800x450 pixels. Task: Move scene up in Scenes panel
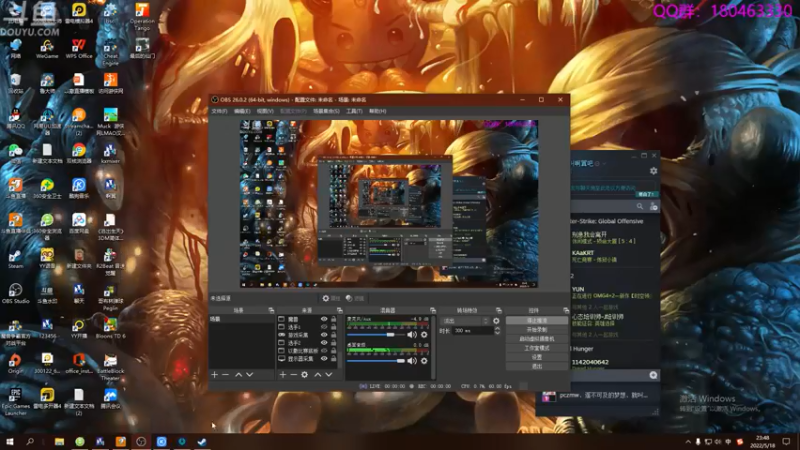[x=238, y=374]
